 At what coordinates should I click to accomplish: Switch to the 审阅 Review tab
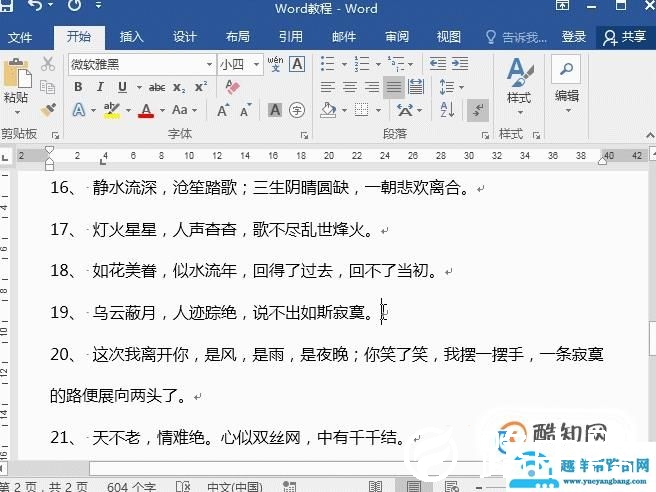pyautogui.click(x=397, y=37)
